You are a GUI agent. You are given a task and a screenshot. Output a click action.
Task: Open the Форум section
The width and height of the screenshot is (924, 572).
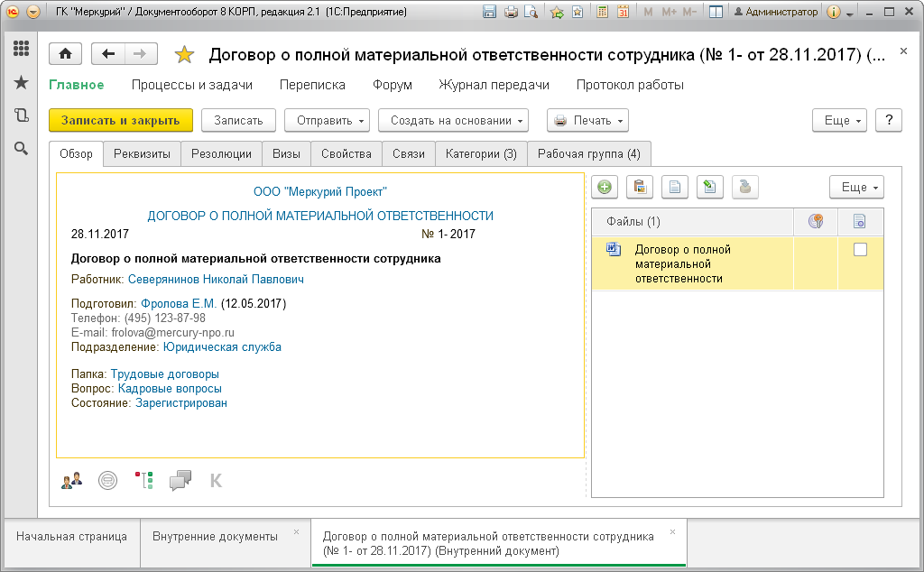coord(393,85)
